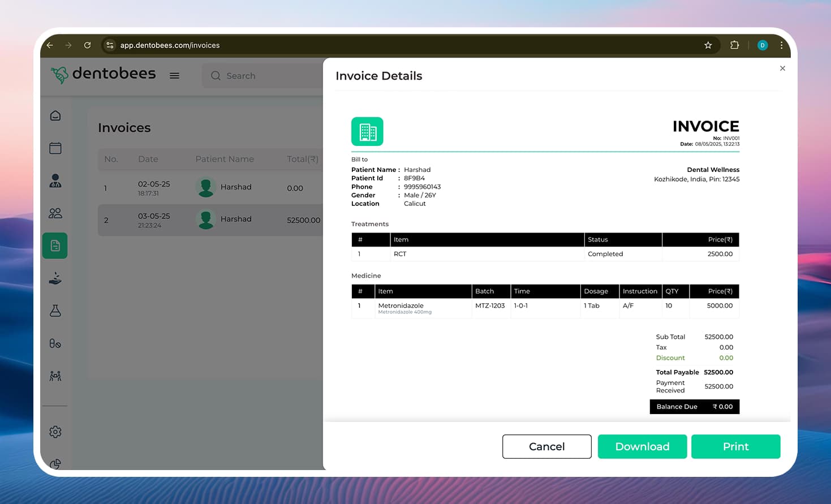Select the doctor icon in sidebar

tap(55, 181)
